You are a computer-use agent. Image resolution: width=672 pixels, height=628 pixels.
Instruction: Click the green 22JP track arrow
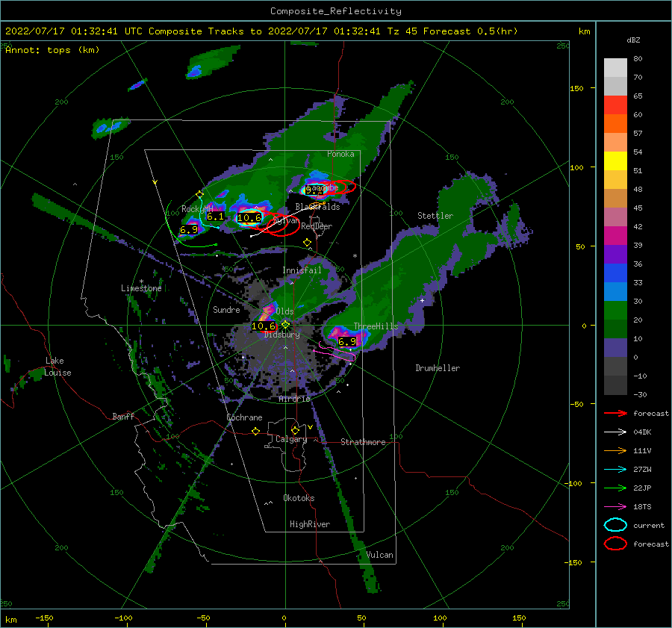click(615, 488)
